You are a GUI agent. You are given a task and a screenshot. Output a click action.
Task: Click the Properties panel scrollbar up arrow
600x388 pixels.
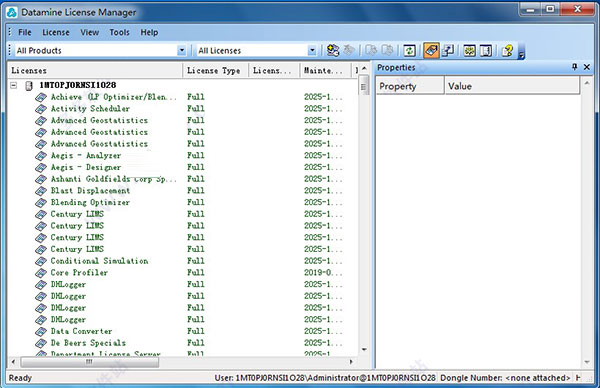point(587,83)
